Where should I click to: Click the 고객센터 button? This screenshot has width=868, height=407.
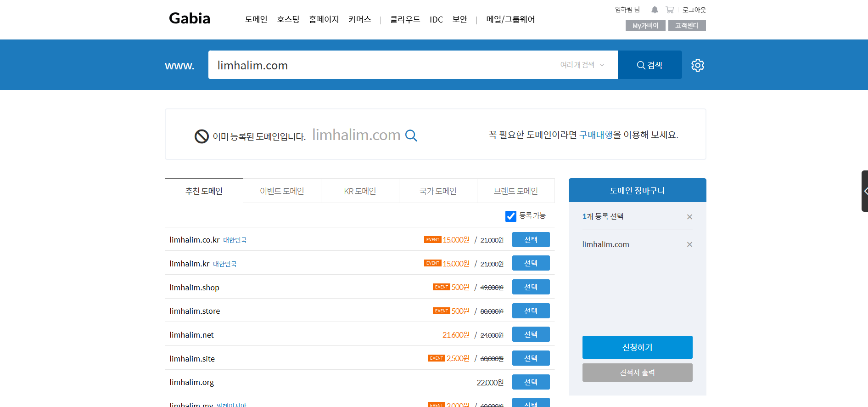687,26
